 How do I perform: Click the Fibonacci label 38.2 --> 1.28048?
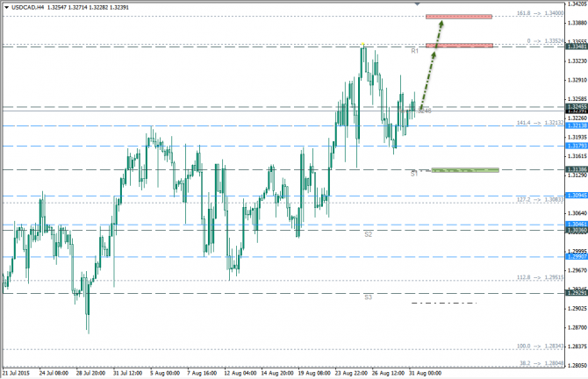pos(541,363)
